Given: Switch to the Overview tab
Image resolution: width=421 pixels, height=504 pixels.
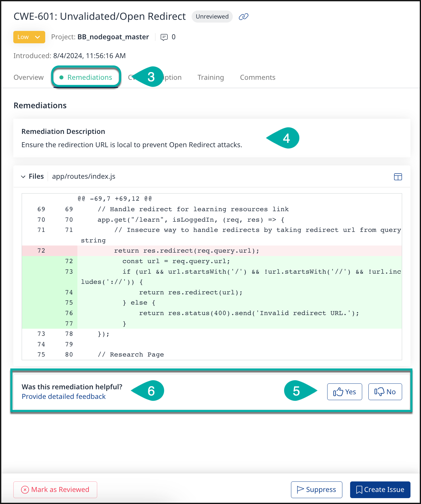Looking at the screenshot, I should pyautogui.click(x=28, y=77).
